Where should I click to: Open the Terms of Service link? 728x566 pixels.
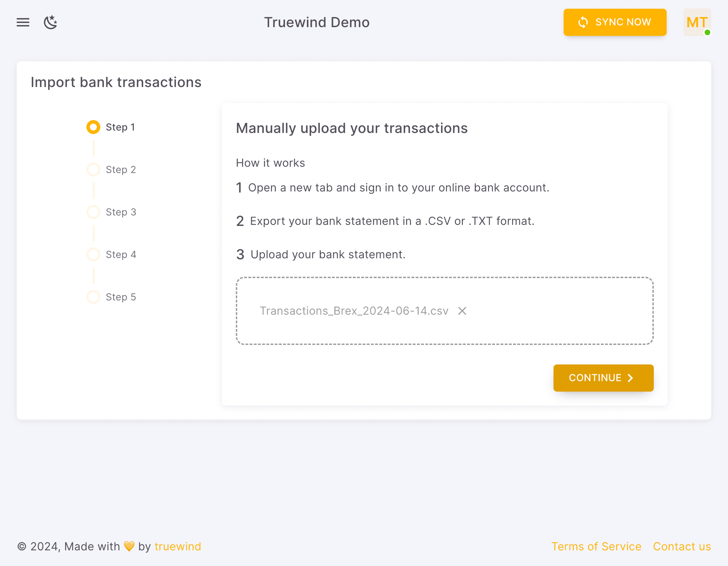pos(596,546)
